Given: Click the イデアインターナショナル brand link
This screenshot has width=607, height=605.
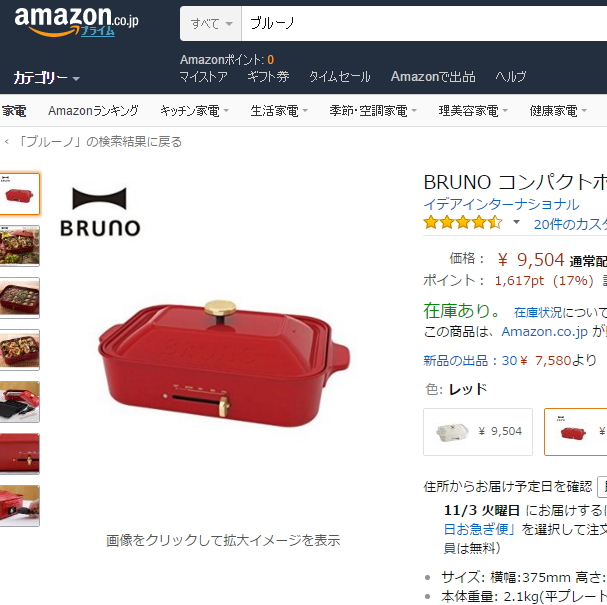Looking at the screenshot, I should [501, 204].
